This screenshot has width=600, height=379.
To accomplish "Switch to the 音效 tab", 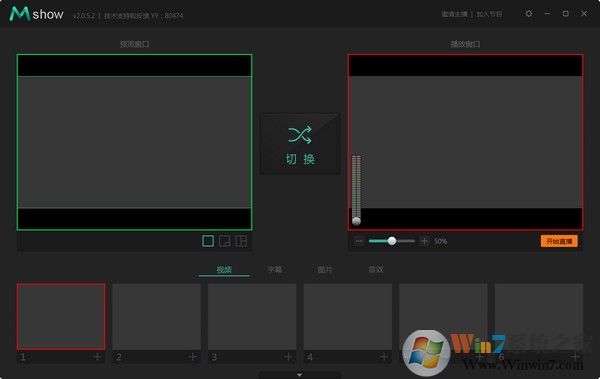I will coord(375,270).
